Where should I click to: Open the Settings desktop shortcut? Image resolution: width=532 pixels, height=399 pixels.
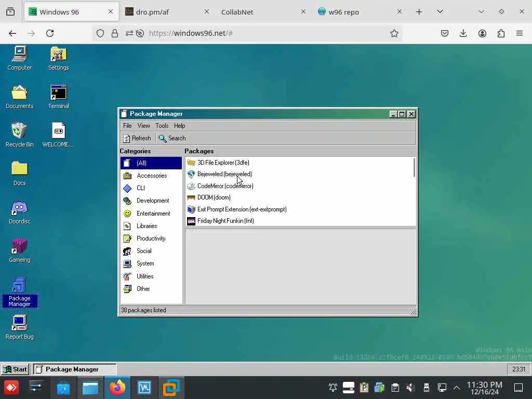pyautogui.click(x=58, y=58)
